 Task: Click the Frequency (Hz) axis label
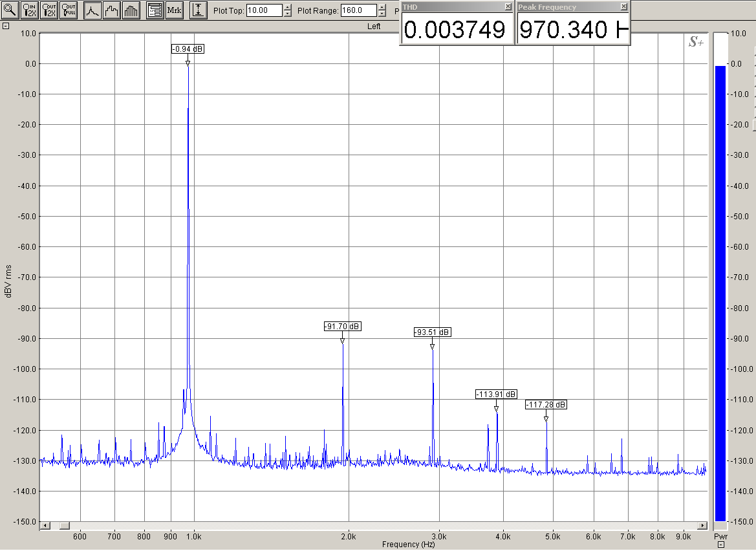point(408,545)
